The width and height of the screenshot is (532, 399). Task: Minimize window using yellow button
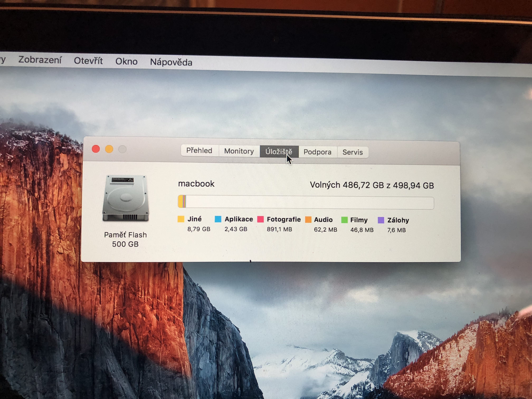(x=109, y=149)
